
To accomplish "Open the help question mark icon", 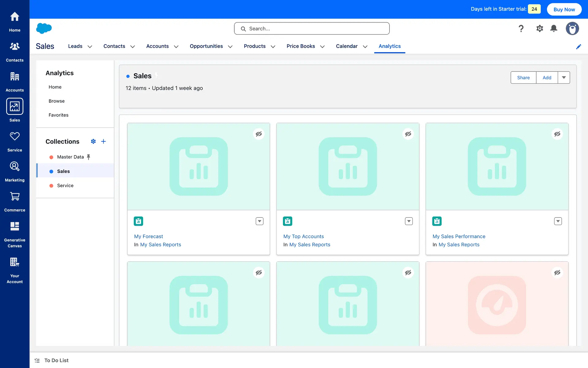I will coord(521,29).
